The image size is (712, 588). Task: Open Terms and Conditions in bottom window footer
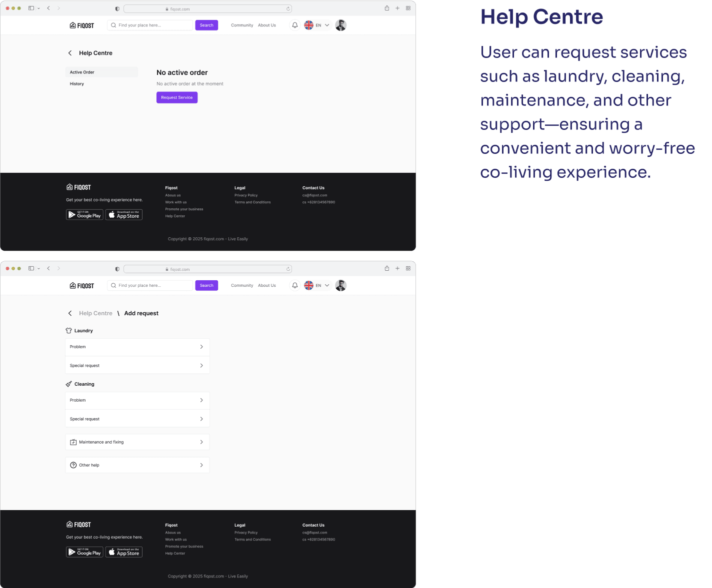tap(252, 540)
